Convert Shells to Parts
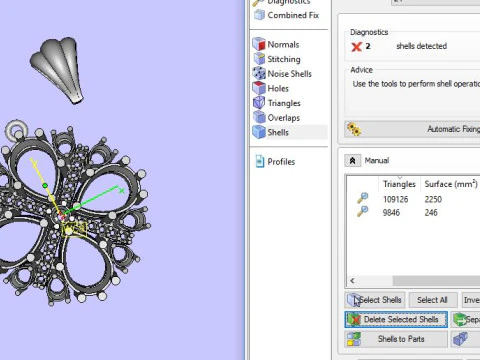 click(x=396, y=339)
